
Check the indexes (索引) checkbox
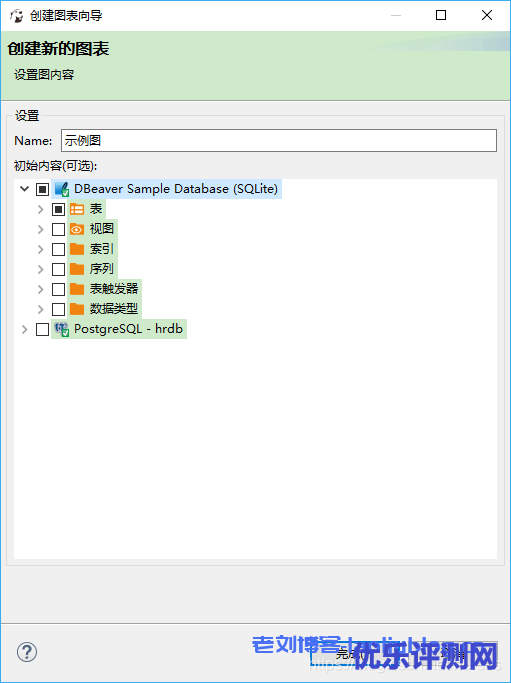[58, 250]
